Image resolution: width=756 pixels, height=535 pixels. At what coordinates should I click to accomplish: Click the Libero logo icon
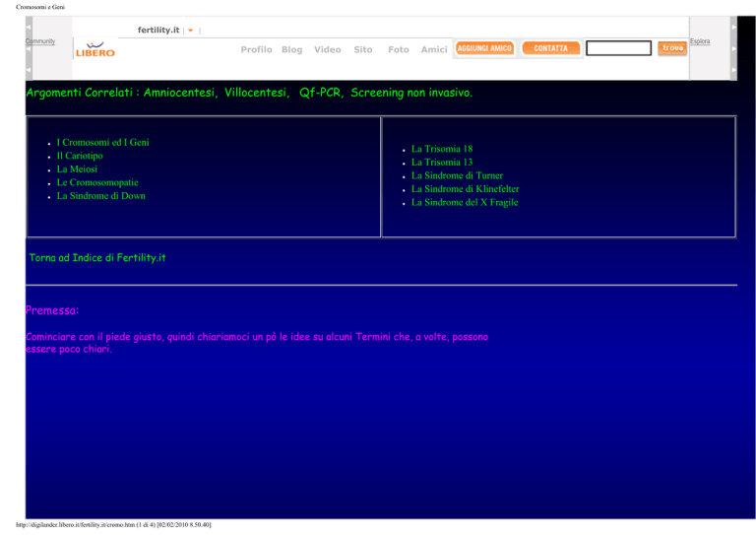[x=95, y=49]
